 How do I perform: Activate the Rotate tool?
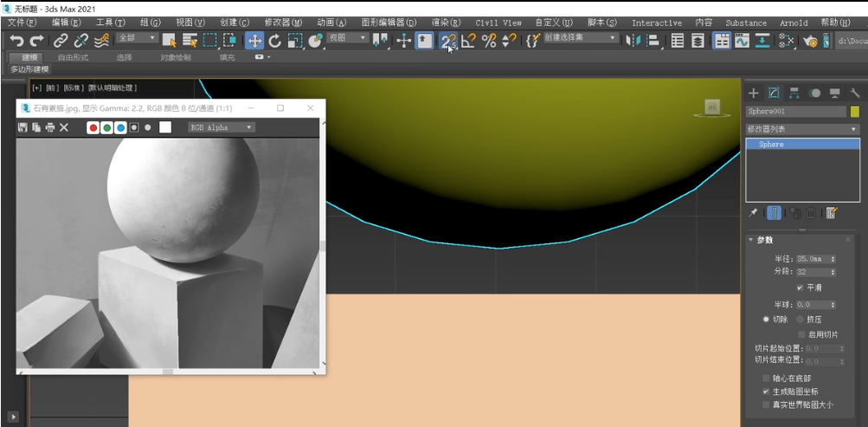coord(275,41)
